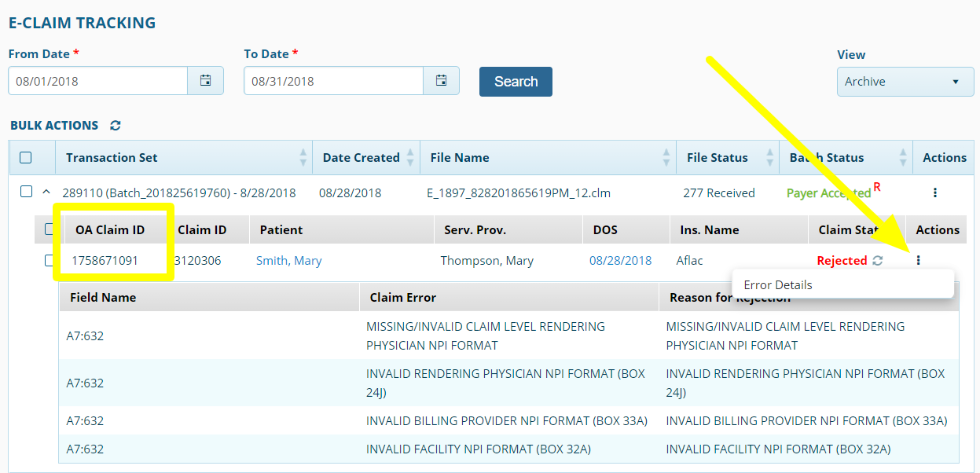Viewport: 980px width, 473px height.
Task: Check the box for batch 289110
Action: coord(26,192)
